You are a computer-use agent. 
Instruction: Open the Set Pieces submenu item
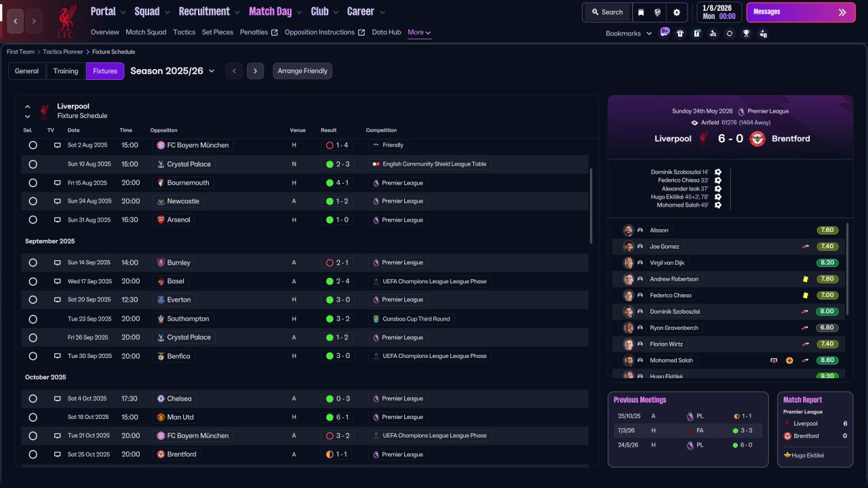pyautogui.click(x=218, y=33)
